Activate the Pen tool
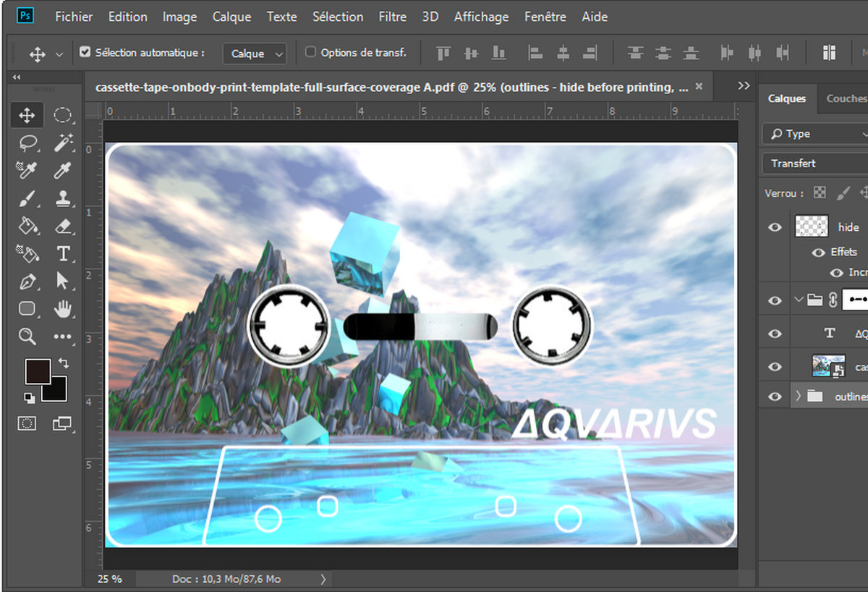Image resolution: width=868 pixels, height=592 pixels. click(x=27, y=281)
